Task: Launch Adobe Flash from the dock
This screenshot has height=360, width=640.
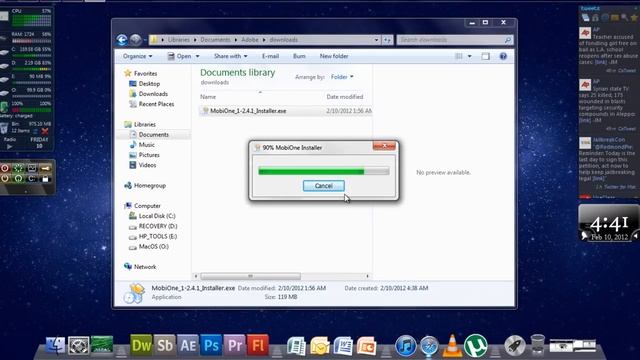Action: coord(258,345)
